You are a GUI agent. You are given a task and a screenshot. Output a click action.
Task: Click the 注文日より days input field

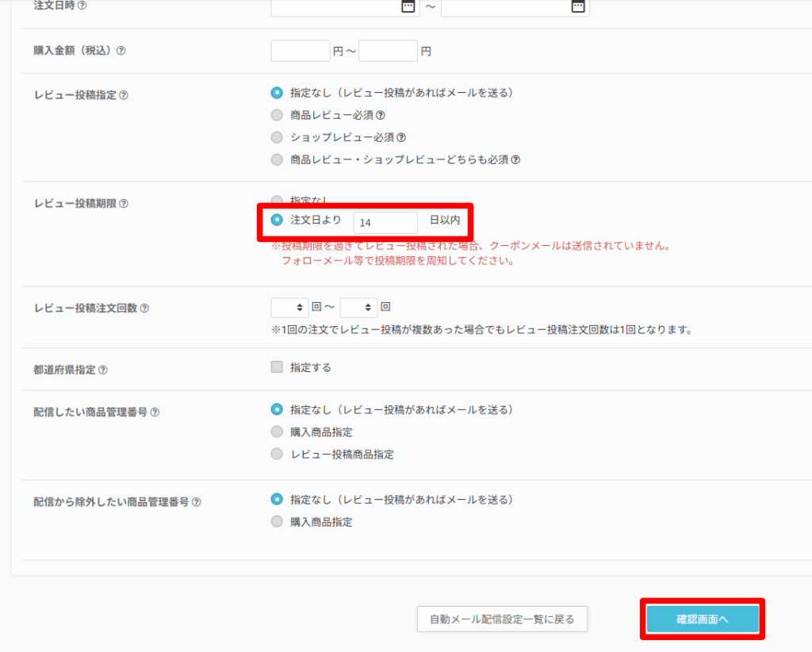tap(385, 223)
